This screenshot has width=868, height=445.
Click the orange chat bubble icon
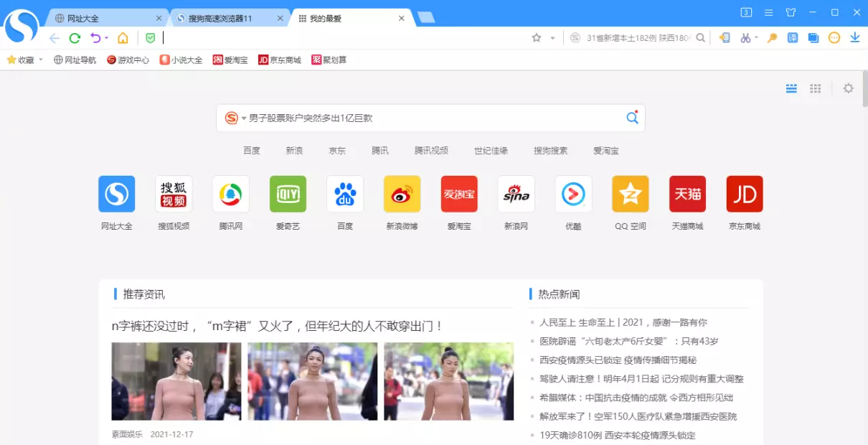tap(834, 38)
